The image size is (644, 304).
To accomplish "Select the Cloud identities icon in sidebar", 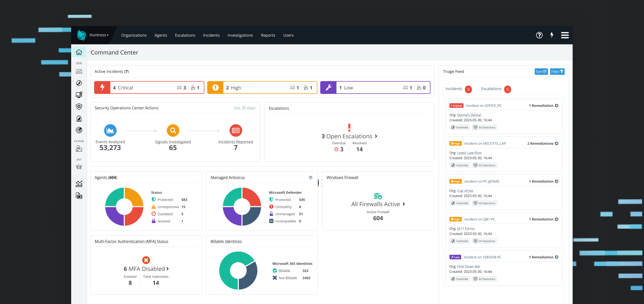I will tap(79, 148).
